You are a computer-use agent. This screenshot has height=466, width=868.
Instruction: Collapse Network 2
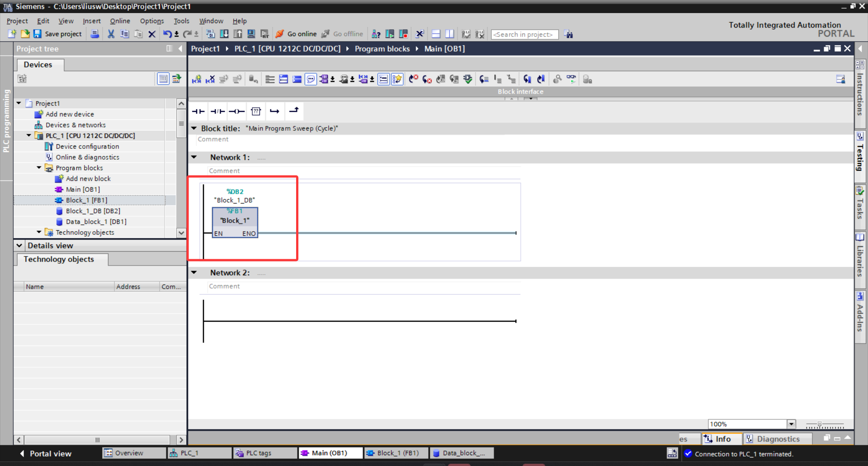click(194, 272)
